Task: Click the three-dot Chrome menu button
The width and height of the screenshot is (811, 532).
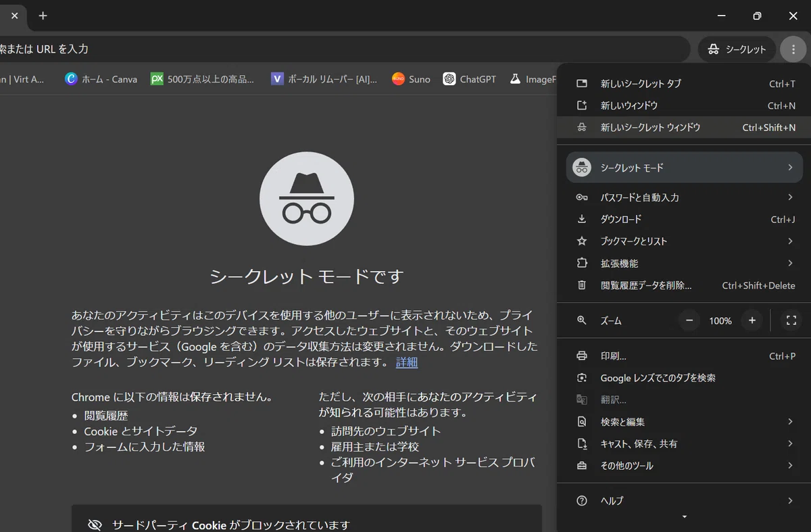Action: pos(793,49)
